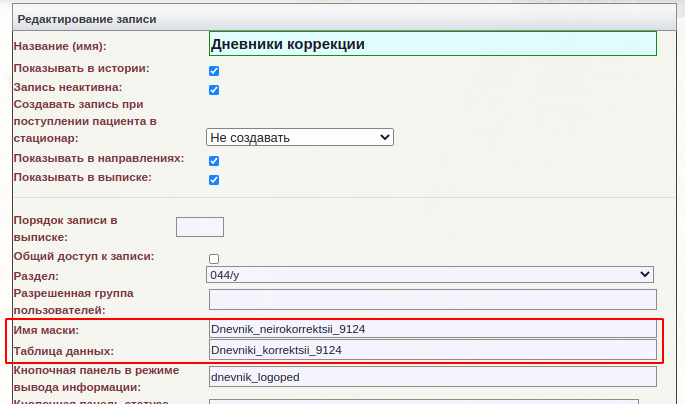Click the field with 'Dnevniki_korrektsii_9124'
Viewport: 685px width, 404px height.
pyautogui.click(x=432, y=350)
